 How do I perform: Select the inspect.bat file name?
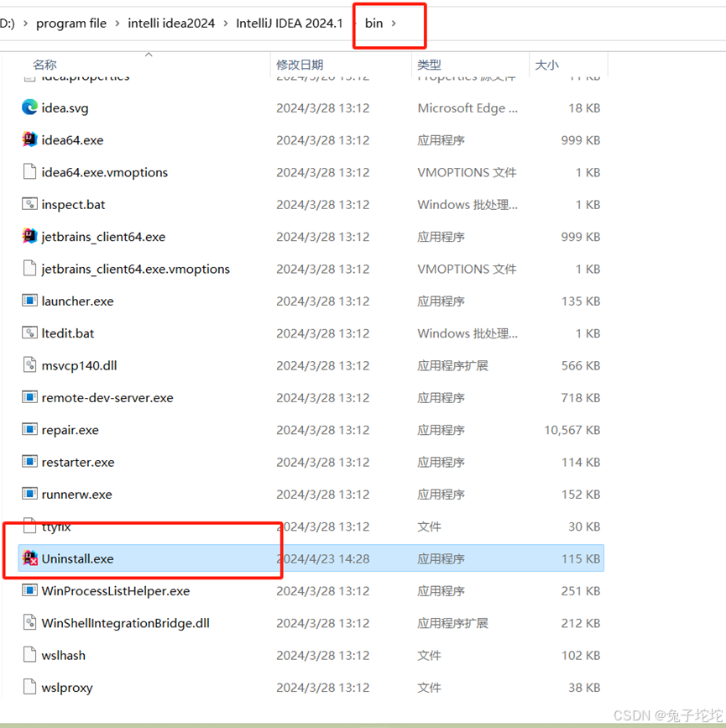pos(73,204)
